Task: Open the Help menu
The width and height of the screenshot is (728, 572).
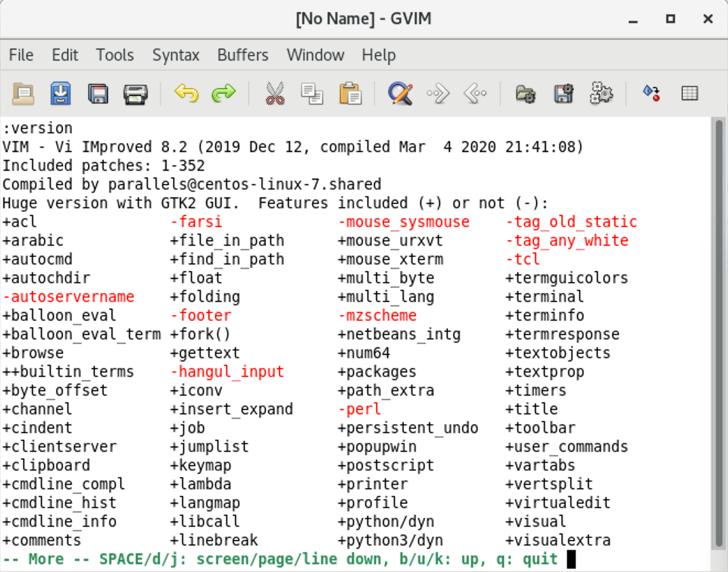Action: tap(378, 55)
